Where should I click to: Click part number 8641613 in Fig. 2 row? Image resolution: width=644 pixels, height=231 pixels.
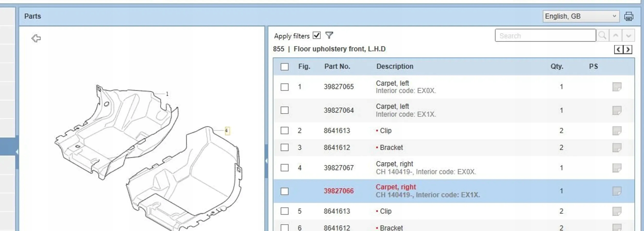337,131
